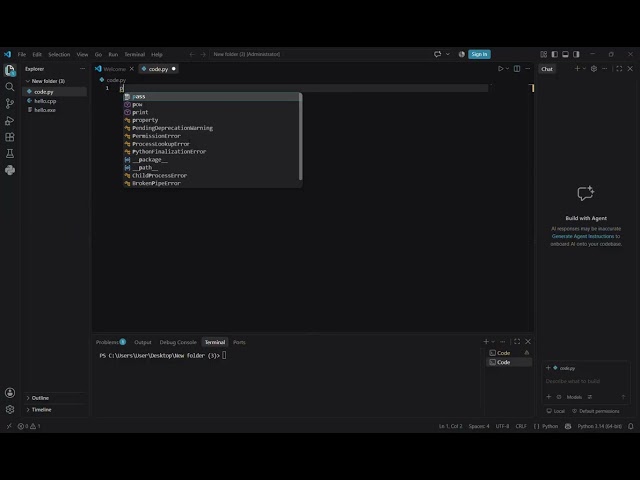Select the print suggestion

pos(212,112)
